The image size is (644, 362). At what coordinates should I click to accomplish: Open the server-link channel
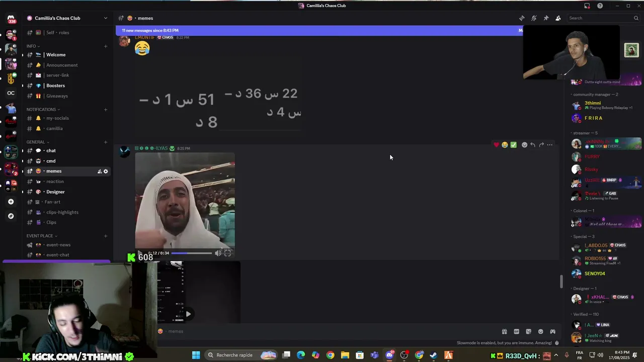click(x=67, y=75)
